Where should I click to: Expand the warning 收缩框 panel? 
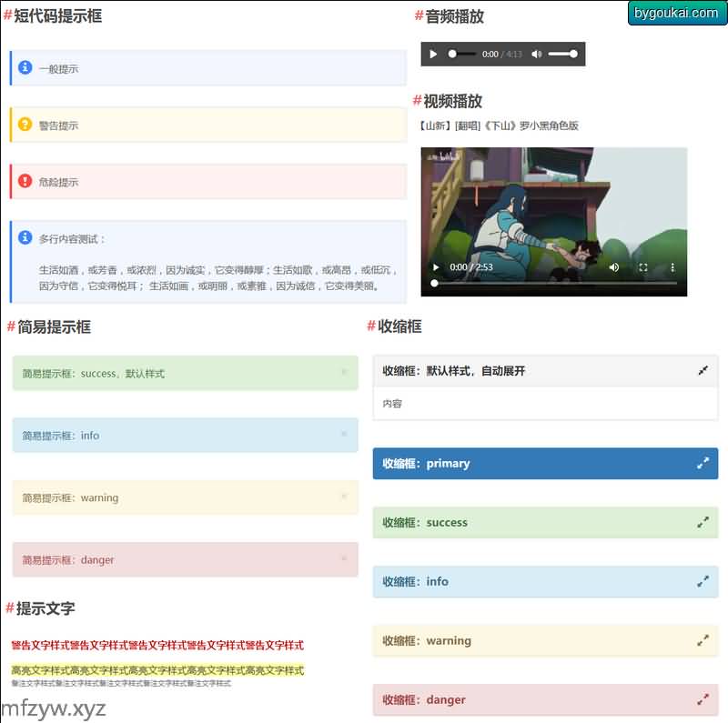pyautogui.click(x=703, y=640)
